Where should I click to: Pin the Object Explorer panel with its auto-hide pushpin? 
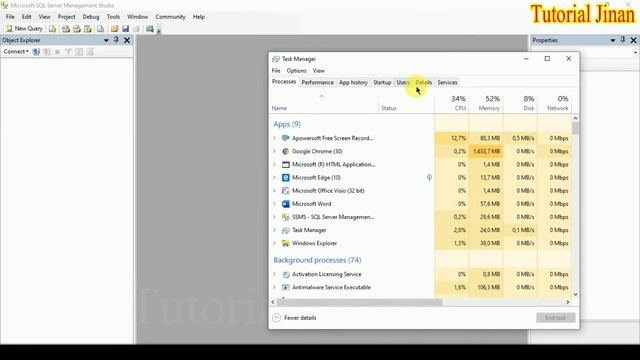tap(116, 40)
